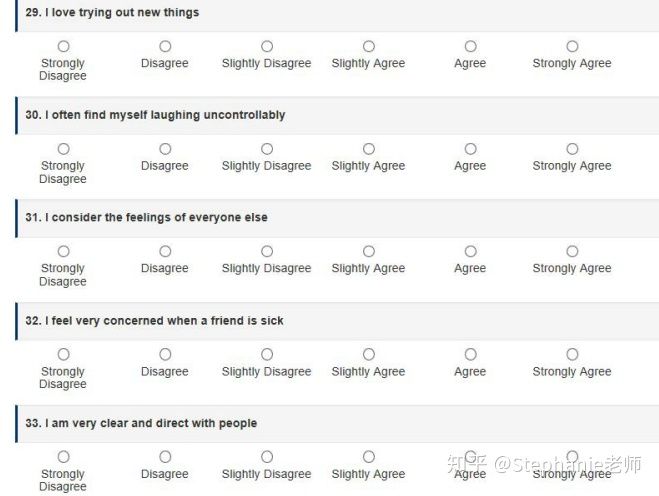Mark Disagree on question 31
This screenshot has width=659, height=496.
(x=165, y=251)
